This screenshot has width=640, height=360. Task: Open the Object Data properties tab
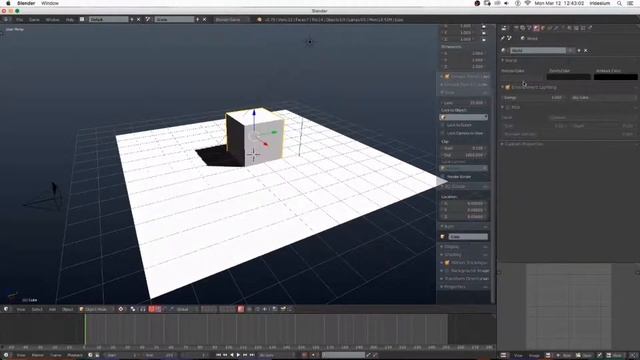pos(563,28)
